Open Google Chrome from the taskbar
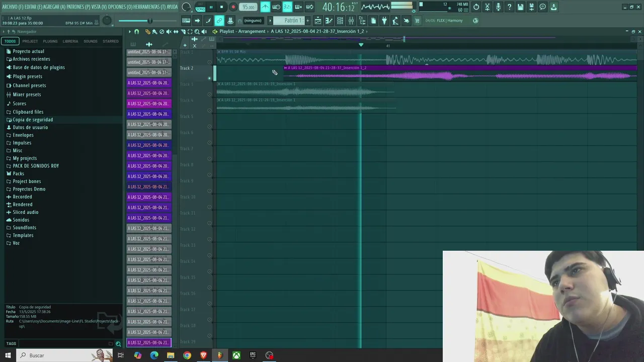The height and width of the screenshot is (362, 644). click(187, 355)
